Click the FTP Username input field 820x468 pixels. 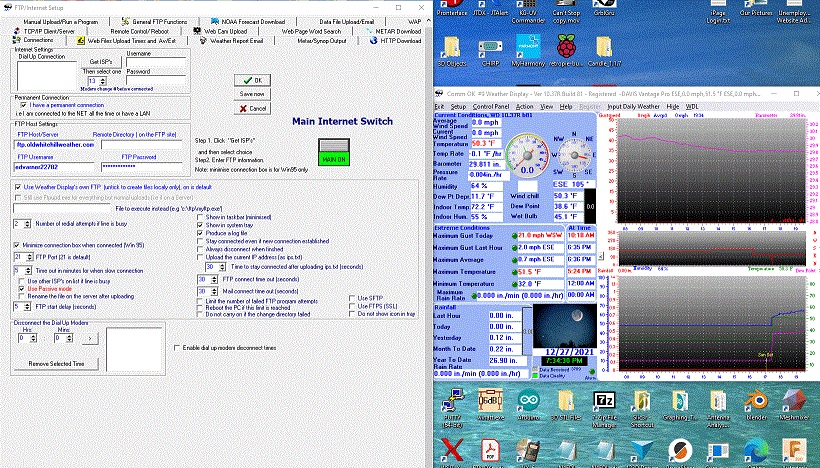54,167
